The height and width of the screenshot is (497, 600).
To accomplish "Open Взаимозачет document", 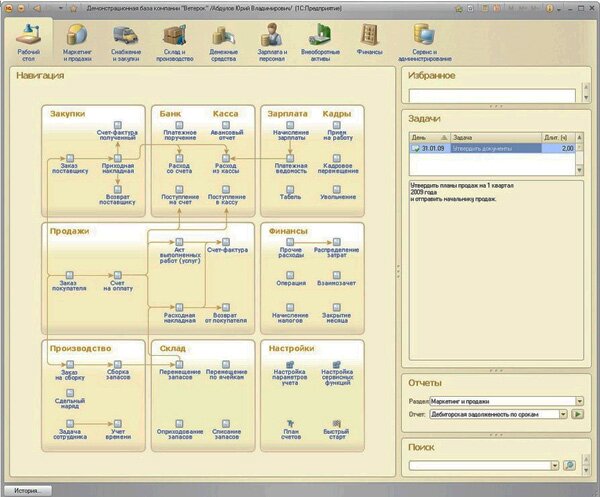I will (x=337, y=279).
